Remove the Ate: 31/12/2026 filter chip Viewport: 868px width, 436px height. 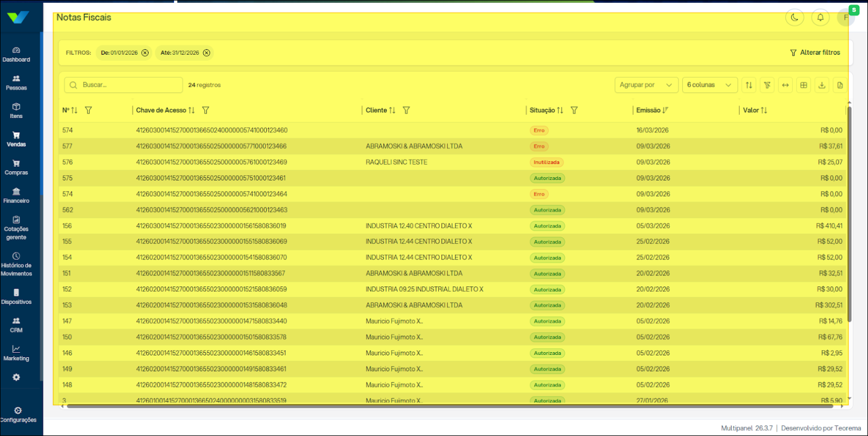(206, 53)
